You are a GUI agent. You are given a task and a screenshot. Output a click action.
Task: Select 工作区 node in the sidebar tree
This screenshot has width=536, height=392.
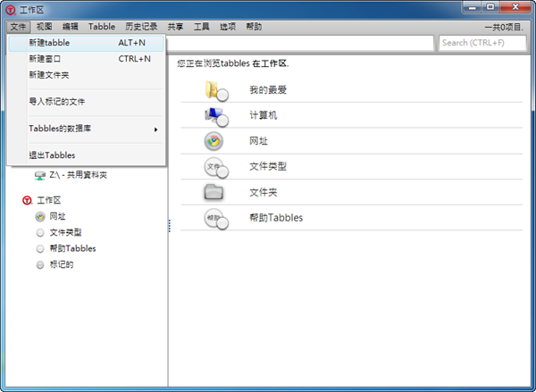pos(49,200)
